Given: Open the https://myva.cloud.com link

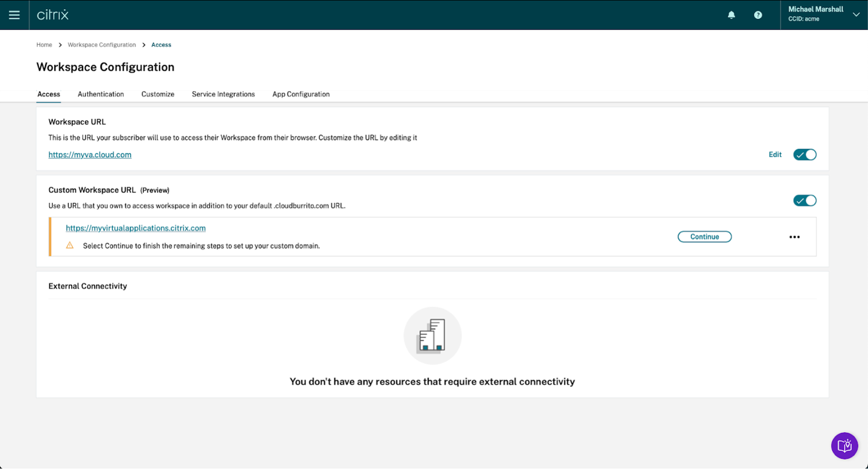Looking at the screenshot, I should [90, 155].
